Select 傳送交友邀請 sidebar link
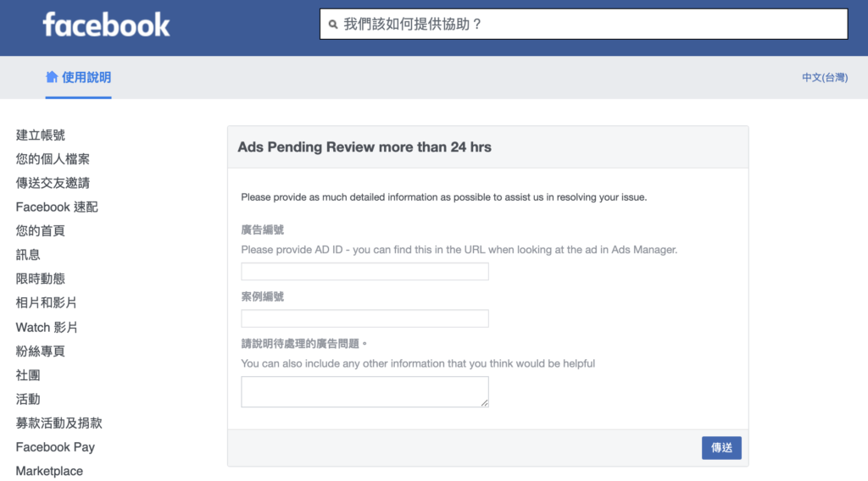868x481 pixels. point(53,183)
